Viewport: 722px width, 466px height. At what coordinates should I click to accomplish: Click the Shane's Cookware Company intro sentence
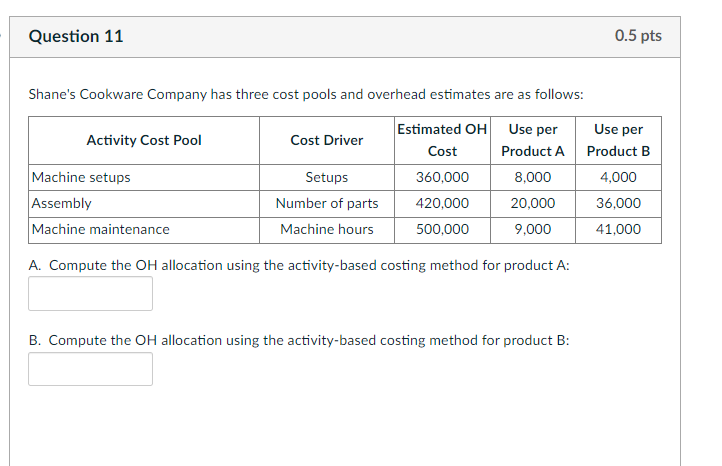click(x=306, y=94)
